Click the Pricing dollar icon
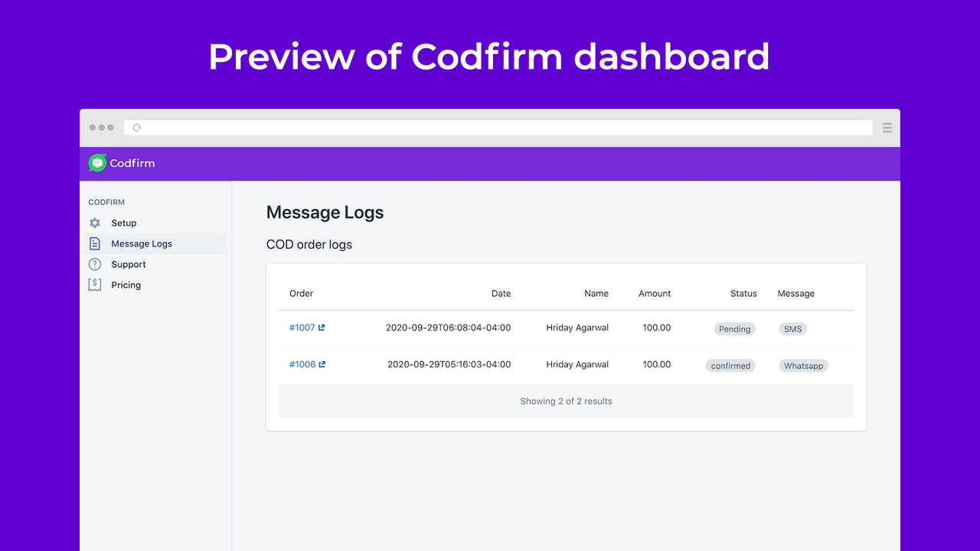This screenshot has height=551, width=980. pyautogui.click(x=94, y=285)
